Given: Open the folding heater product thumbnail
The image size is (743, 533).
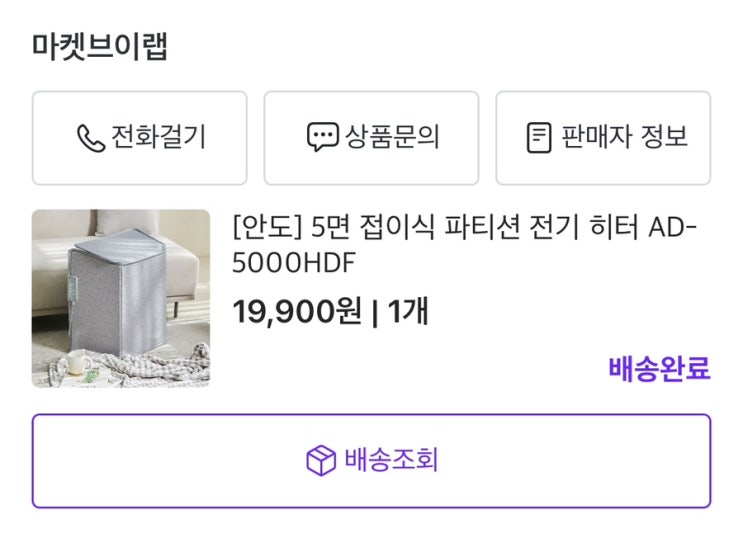Looking at the screenshot, I should pyautogui.click(x=121, y=298).
